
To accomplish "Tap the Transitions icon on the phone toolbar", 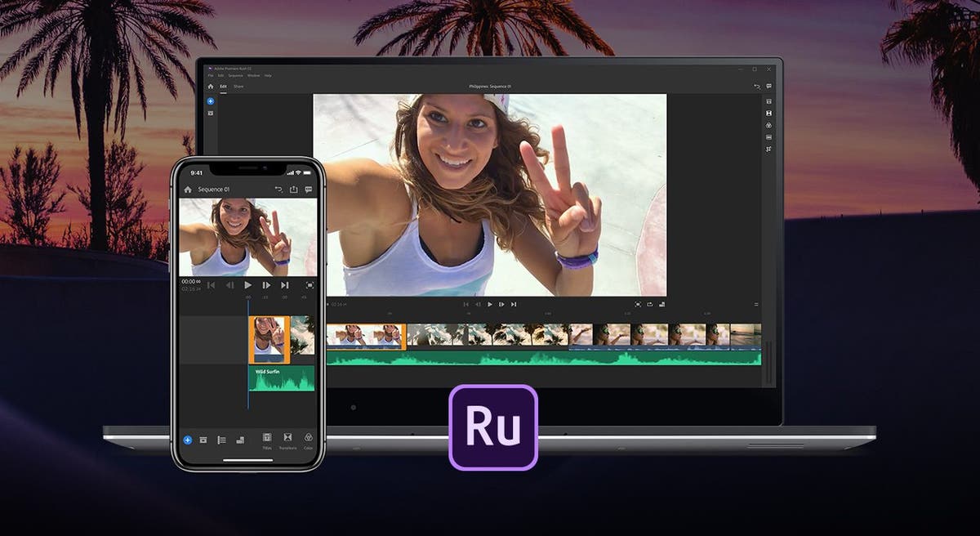I will [x=287, y=440].
